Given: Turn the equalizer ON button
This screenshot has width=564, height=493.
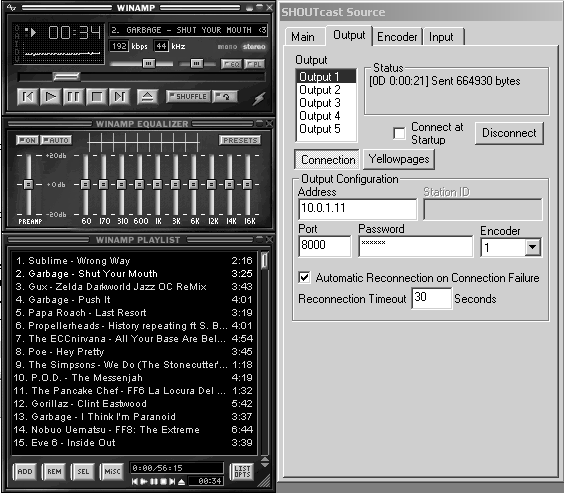Looking at the screenshot, I should pos(27,140).
